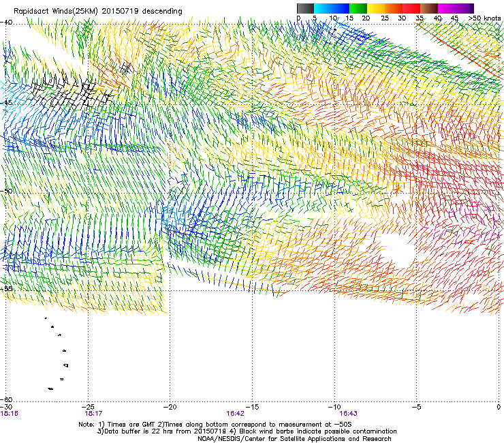Click the -60 latitude label
This screenshot has width=504, height=443.
coord(6,399)
